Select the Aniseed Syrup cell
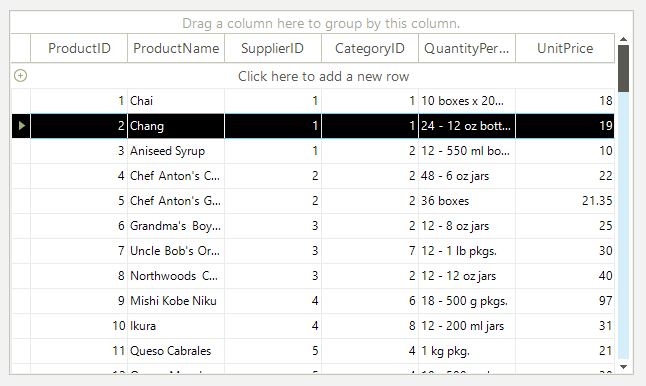The image size is (646, 386). (176, 151)
